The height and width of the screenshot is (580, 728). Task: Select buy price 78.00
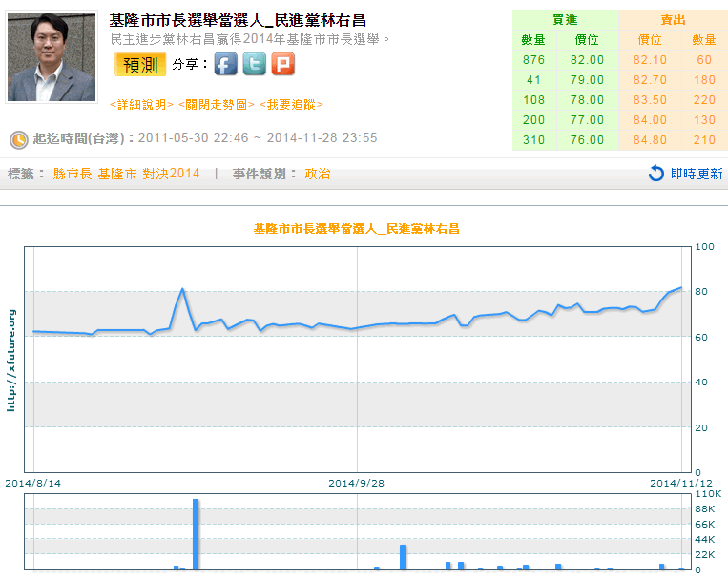[588, 100]
